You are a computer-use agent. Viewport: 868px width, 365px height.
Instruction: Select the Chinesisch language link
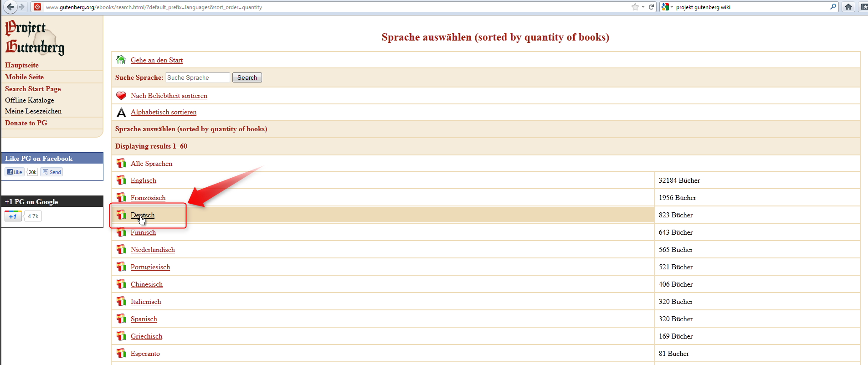pos(147,284)
